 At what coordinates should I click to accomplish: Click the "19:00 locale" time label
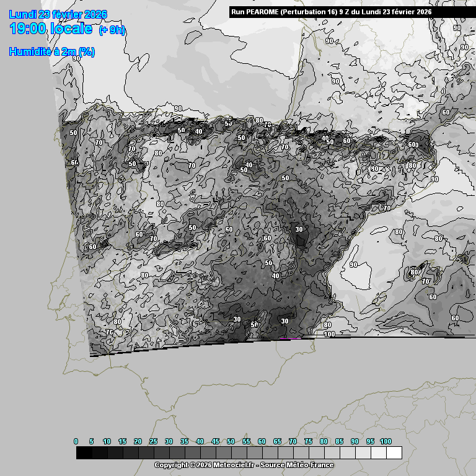[x=51, y=29]
